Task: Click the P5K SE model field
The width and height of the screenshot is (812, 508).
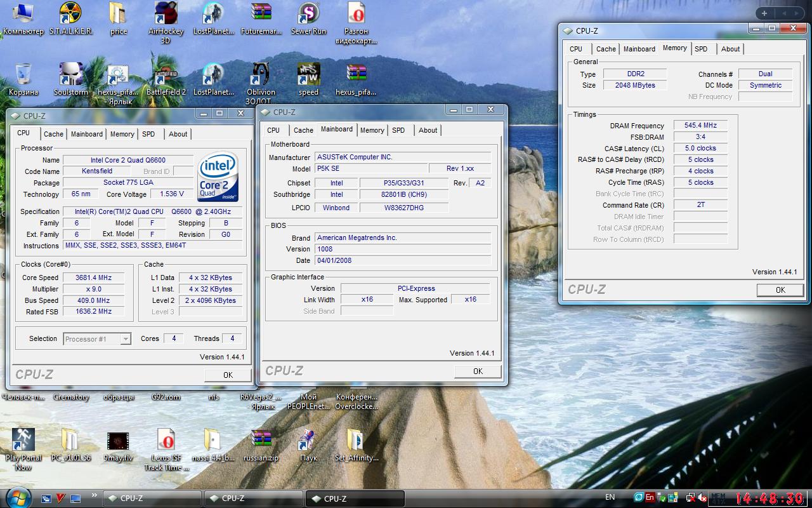Action: [370, 169]
